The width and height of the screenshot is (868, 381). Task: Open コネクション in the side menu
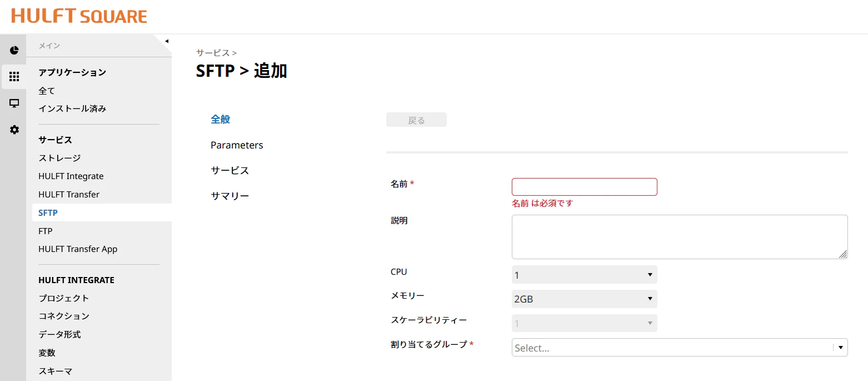(64, 316)
